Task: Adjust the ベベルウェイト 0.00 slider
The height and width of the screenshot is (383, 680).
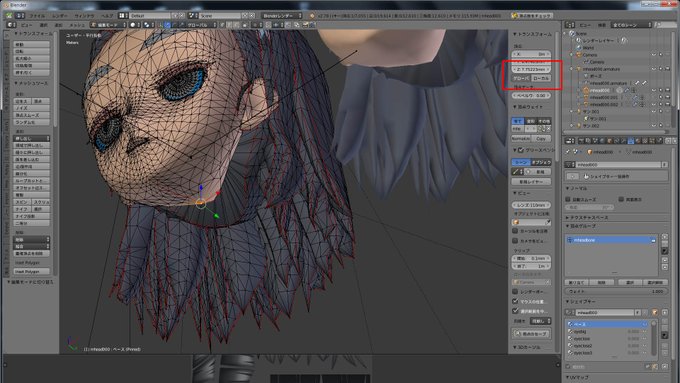Action: click(531, 95)
